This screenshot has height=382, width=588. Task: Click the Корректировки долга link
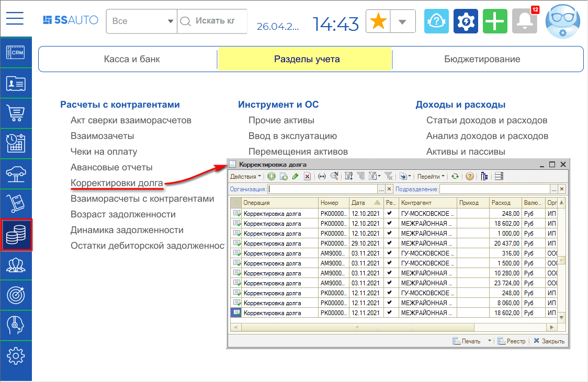[117, 183]
